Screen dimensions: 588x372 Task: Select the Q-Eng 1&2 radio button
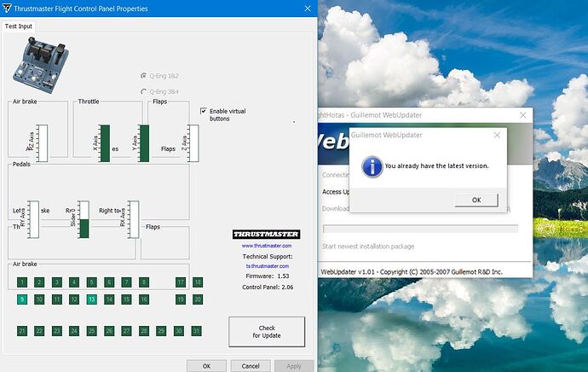coord(143,76)
